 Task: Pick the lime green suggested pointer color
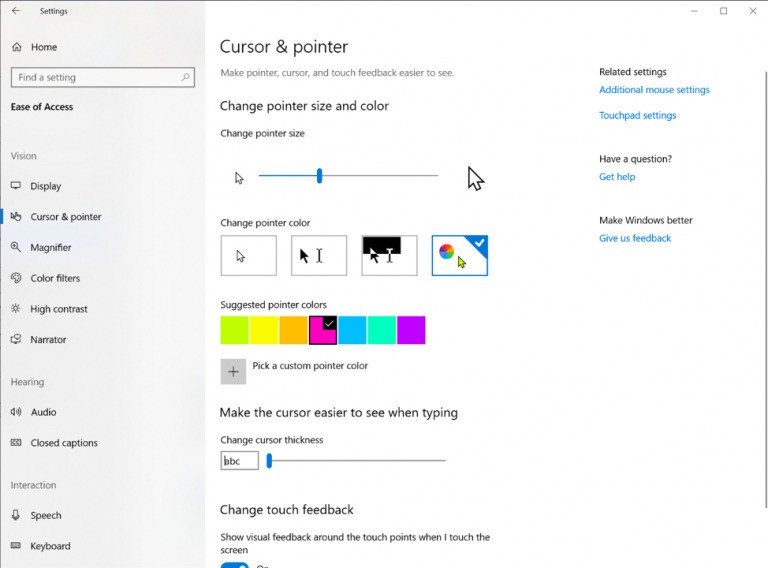click(x=234, y=330)
